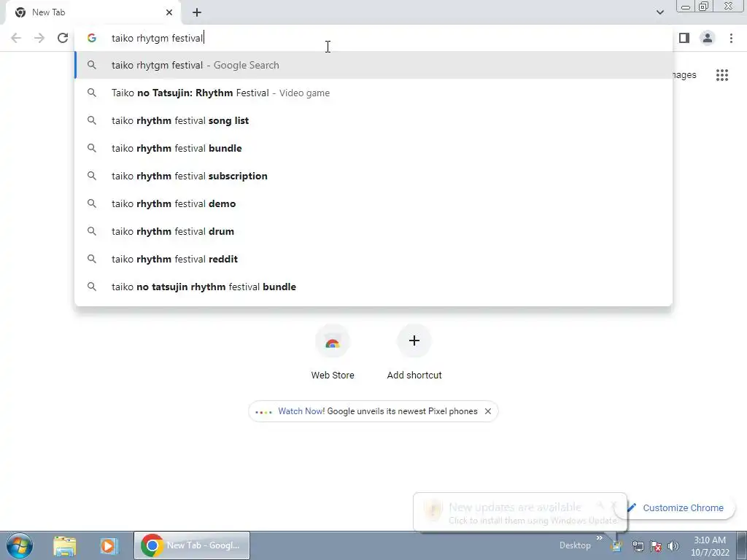Toggle the Chrome side panel icon

coord(684,38)
